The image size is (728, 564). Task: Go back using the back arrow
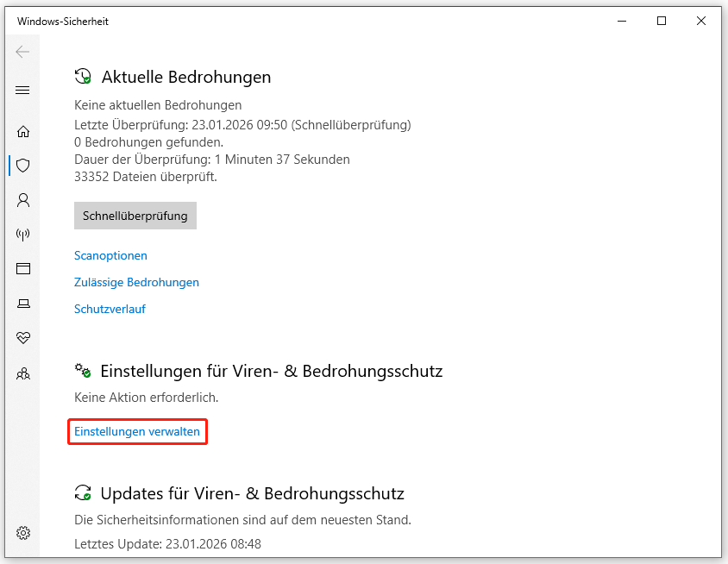[22, 52]
